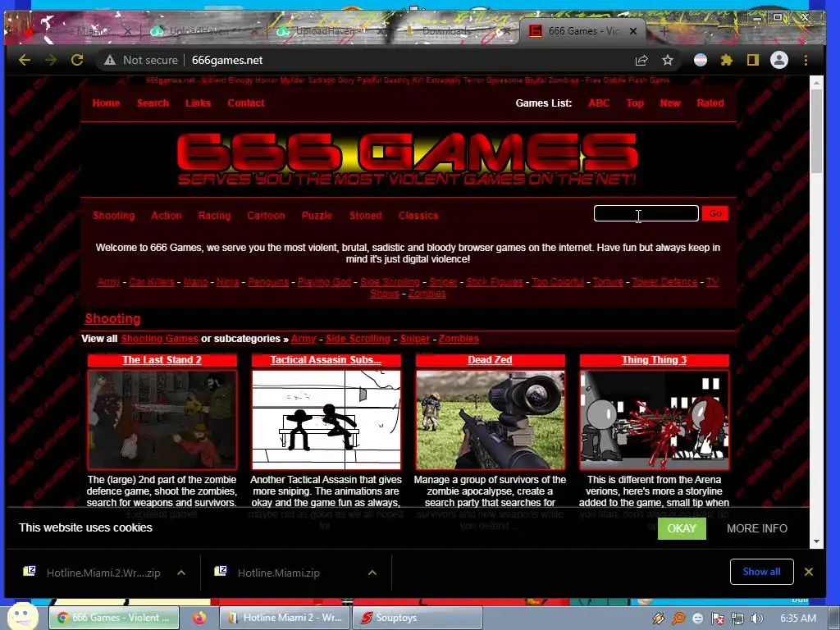The image size is (840, 630).
Task: Open the Hotline.Miami.2.Wr....zip downloaded file
Action: pyautogui.click(x=103, y=573)
